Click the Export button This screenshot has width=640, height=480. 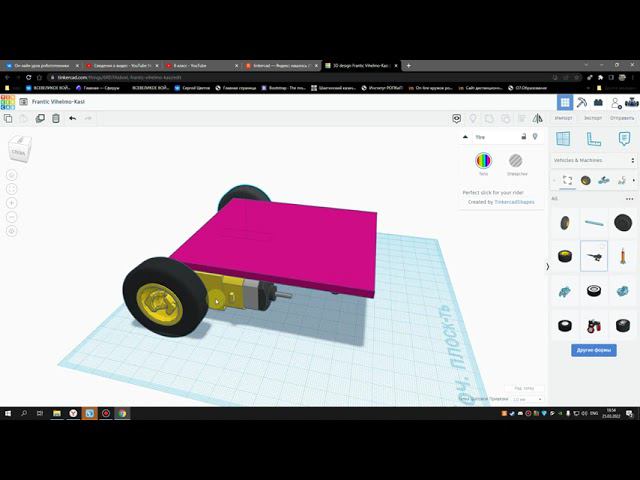tap(593, 118)
